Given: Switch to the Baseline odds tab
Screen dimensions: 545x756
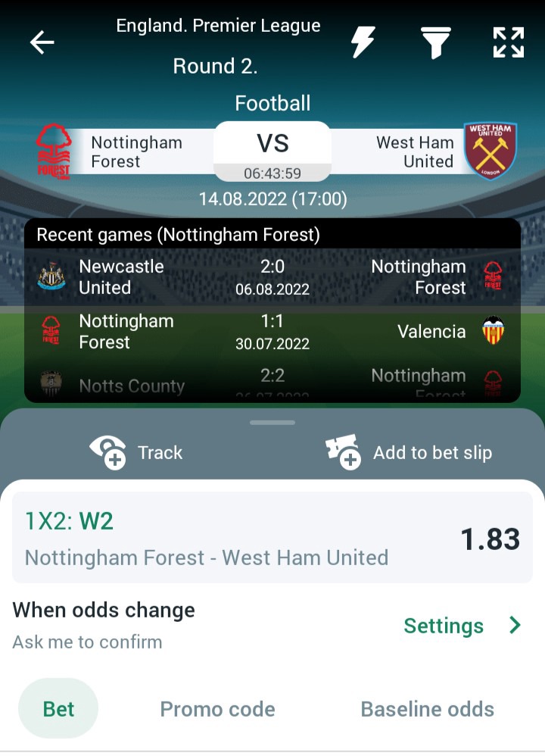Looking at the screenshot, I should pyautogui.click(x=428, y=709).
